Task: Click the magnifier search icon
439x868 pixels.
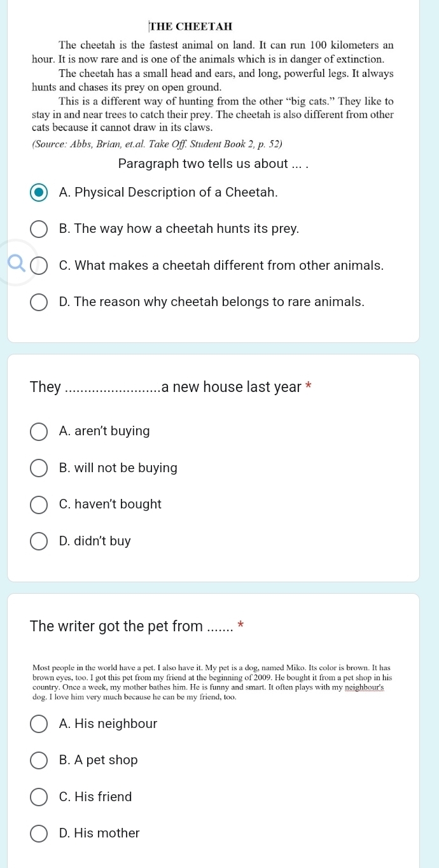Action: (x=16, y=262)
